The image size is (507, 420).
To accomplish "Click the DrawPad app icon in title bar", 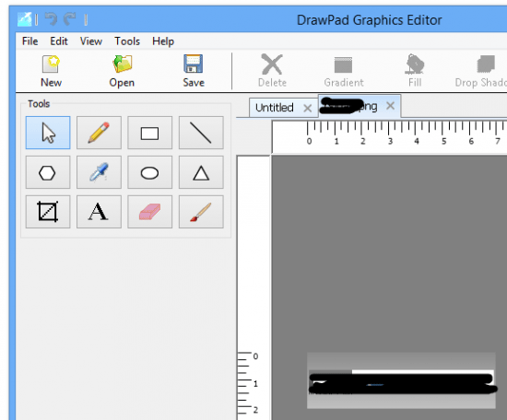I will (25, 19).
